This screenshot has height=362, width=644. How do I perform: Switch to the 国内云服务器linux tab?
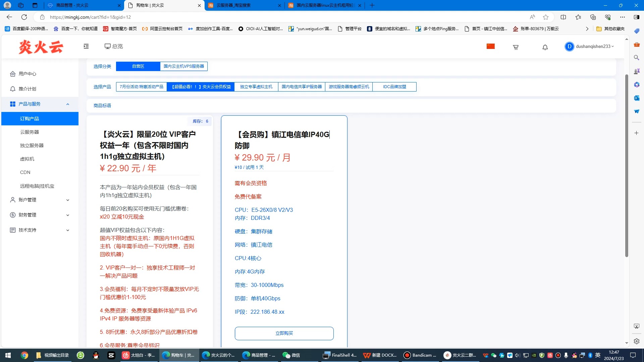click(x=324, y=5)
